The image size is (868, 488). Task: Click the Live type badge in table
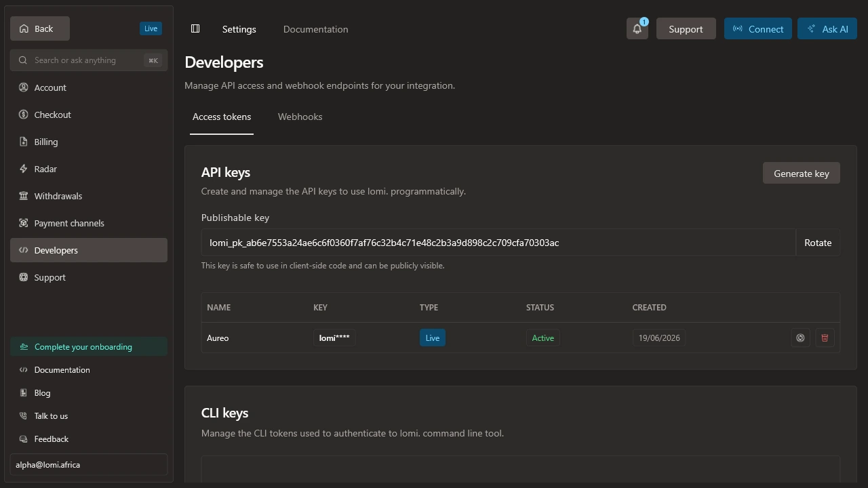433,338
